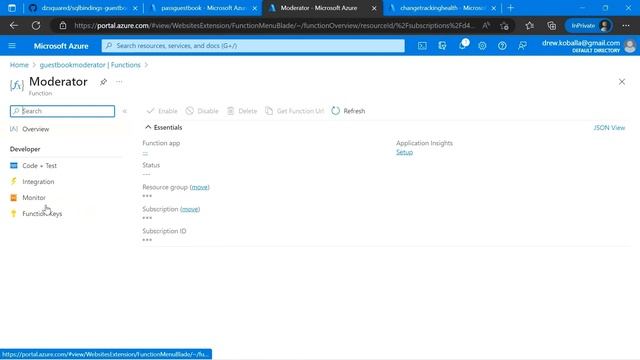Screen dimensions: 640x360
Task: Open the Directories and subscriptions filter icon
Action: tap(442, 46)
